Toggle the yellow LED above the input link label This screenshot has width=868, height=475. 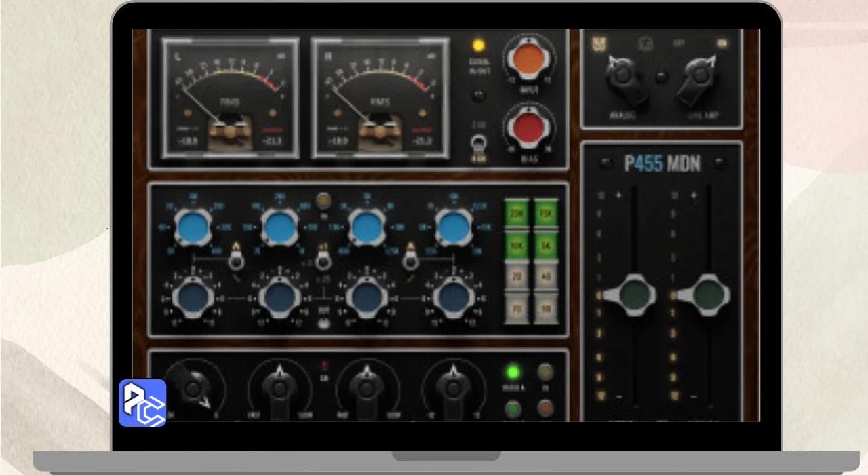(x=479, y=46)
